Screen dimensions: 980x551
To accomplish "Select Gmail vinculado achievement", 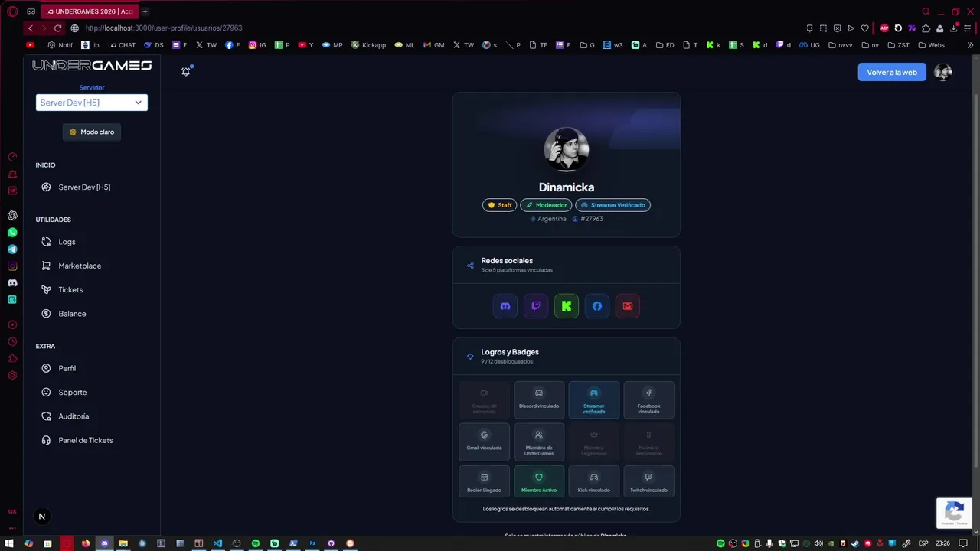I will [x=484, y=442].
